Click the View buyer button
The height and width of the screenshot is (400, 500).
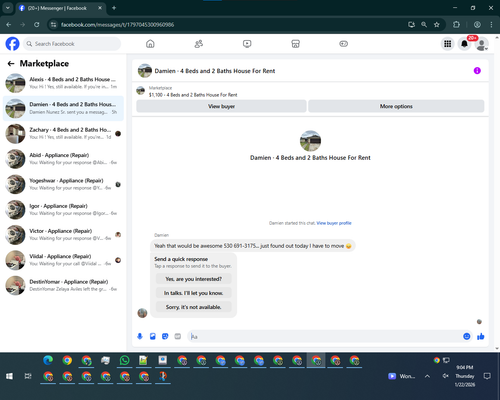[x=221, y=106]
